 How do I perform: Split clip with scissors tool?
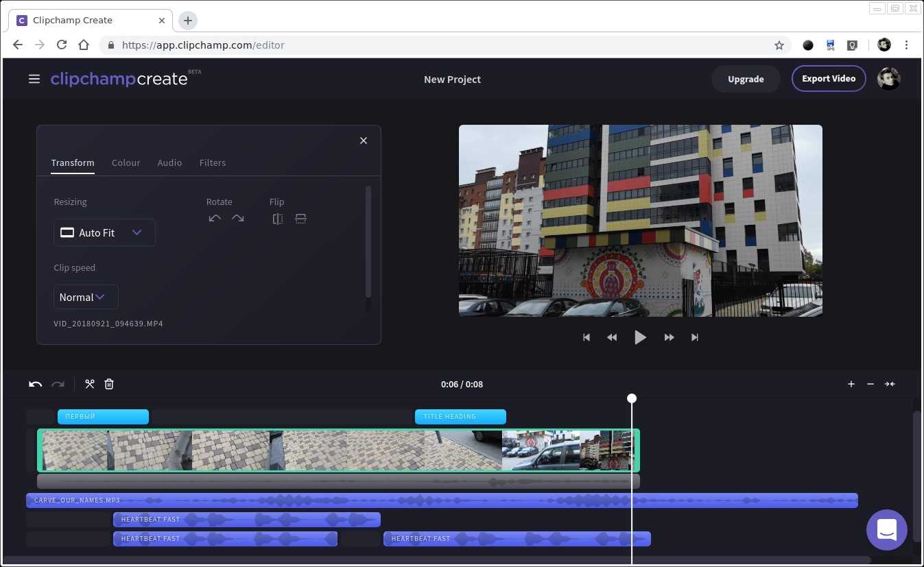90,384
